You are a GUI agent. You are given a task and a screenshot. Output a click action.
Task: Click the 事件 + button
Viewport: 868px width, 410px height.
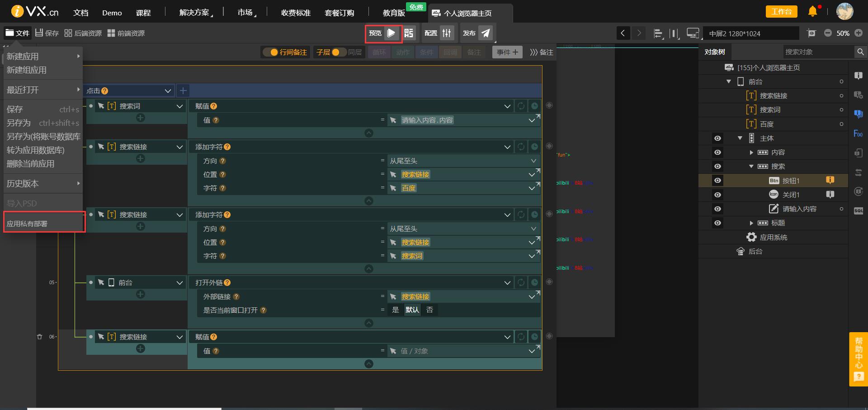coord(507,52)
